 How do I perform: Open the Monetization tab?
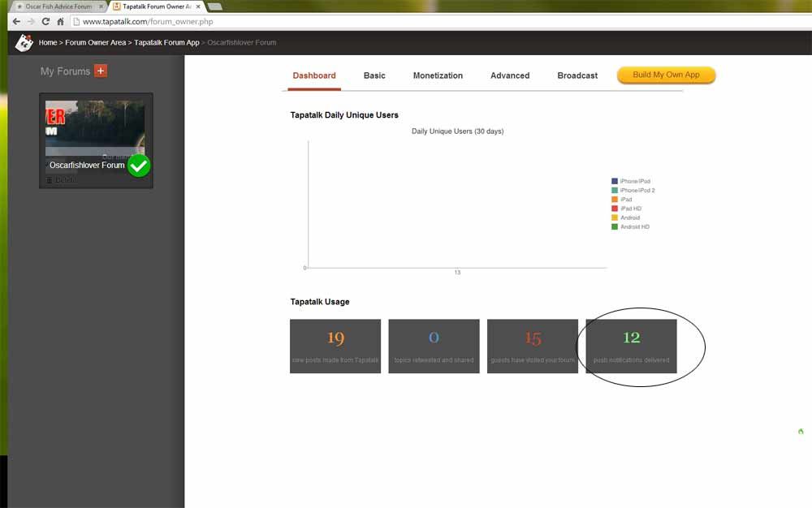point(438,75)
